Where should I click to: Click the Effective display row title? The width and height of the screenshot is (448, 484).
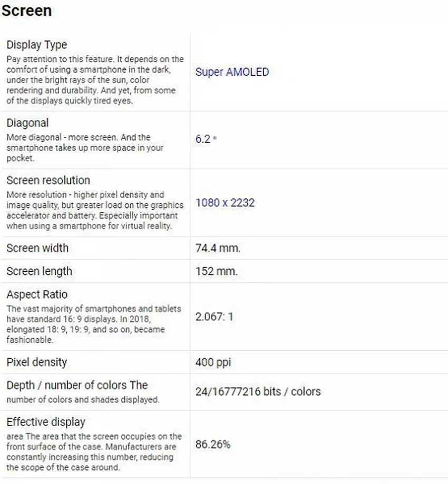pyautogui.click(x=46, y=422)
